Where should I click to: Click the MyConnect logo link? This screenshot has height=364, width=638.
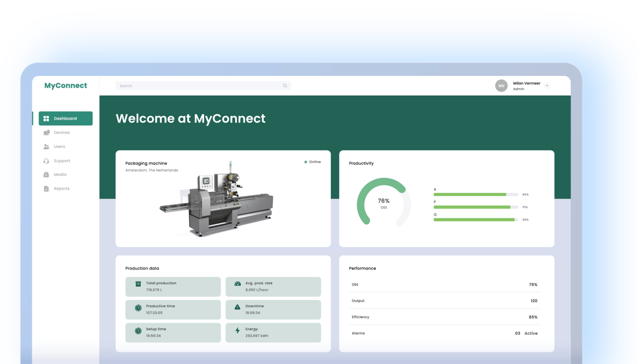pyautogui.click(x=65, y=86)
